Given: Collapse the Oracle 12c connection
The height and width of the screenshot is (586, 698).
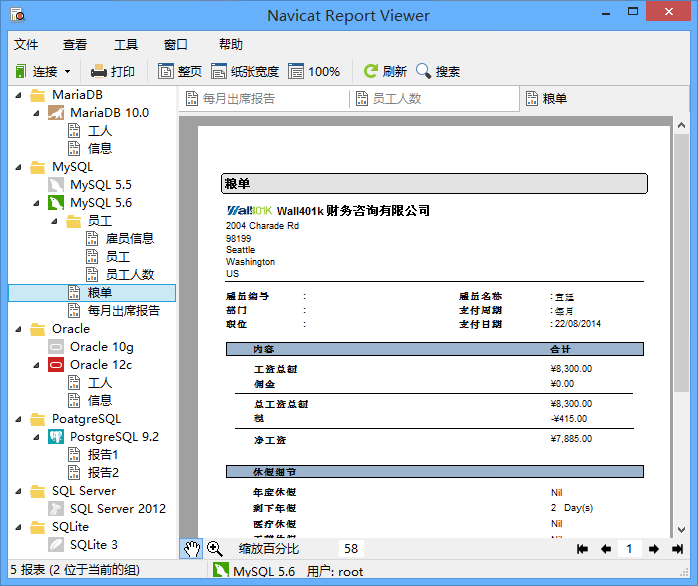Looking at the screenshot, I should coord(36,365).
